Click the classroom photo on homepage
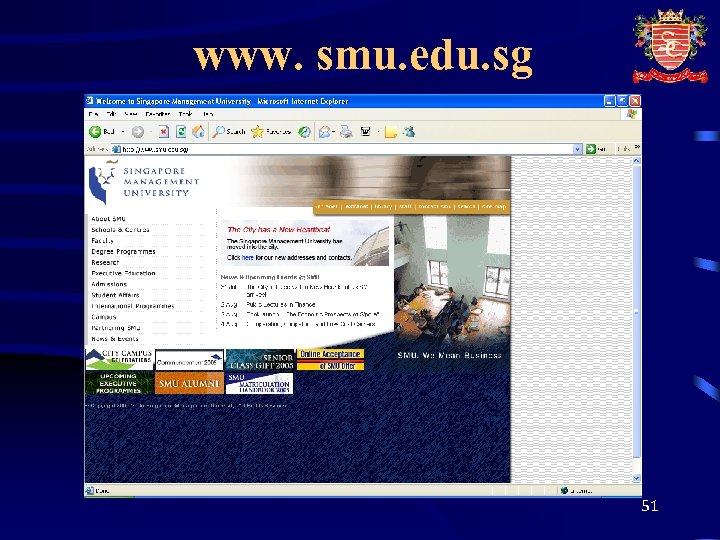Image resolution: width=720 pixels, height=540 pixels. coord(452,280)
